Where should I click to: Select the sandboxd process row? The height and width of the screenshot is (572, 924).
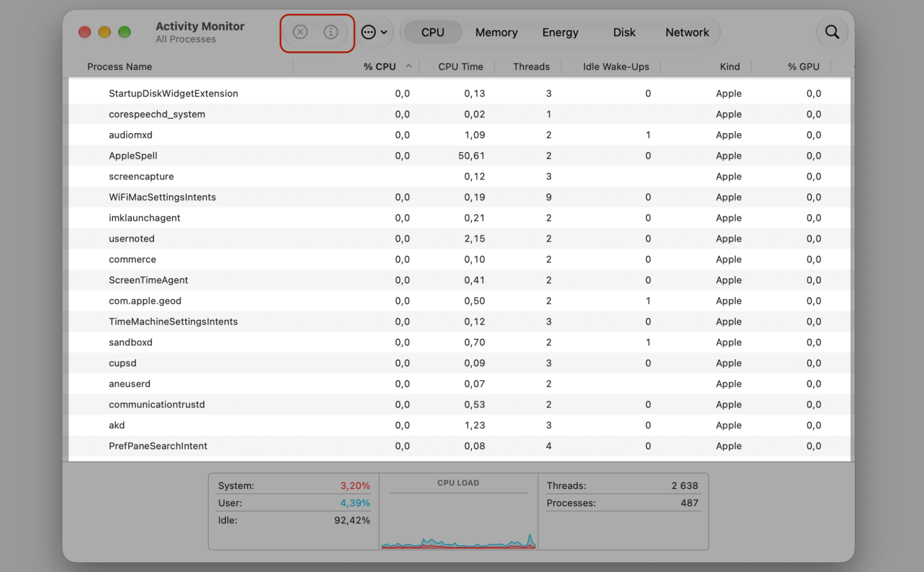point(459,342)
